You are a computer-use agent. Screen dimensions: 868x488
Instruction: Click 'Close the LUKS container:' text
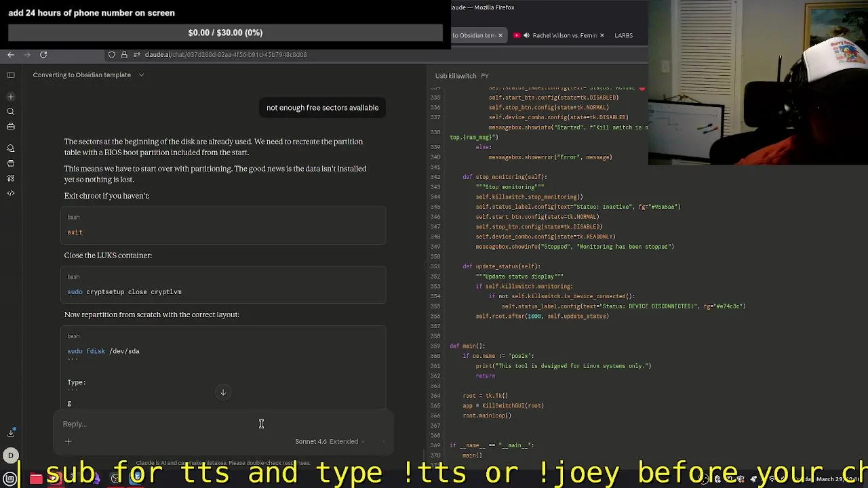[x=108, y=256]
